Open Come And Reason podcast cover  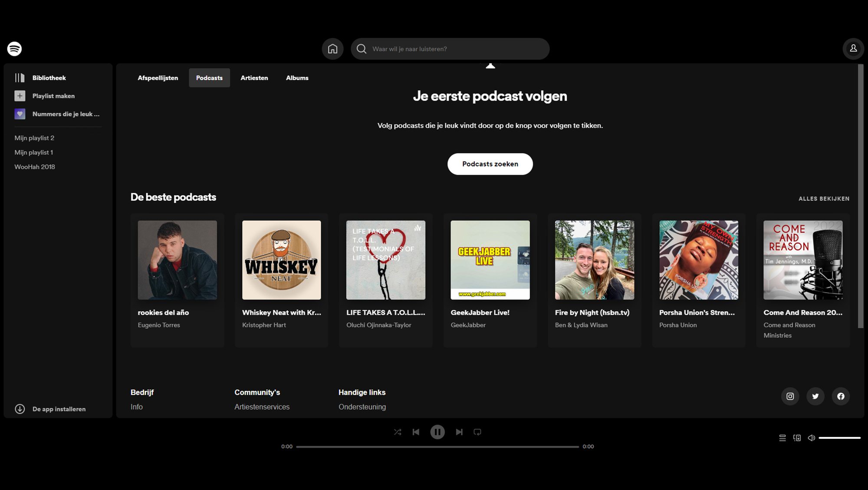(x=803, y=260)
